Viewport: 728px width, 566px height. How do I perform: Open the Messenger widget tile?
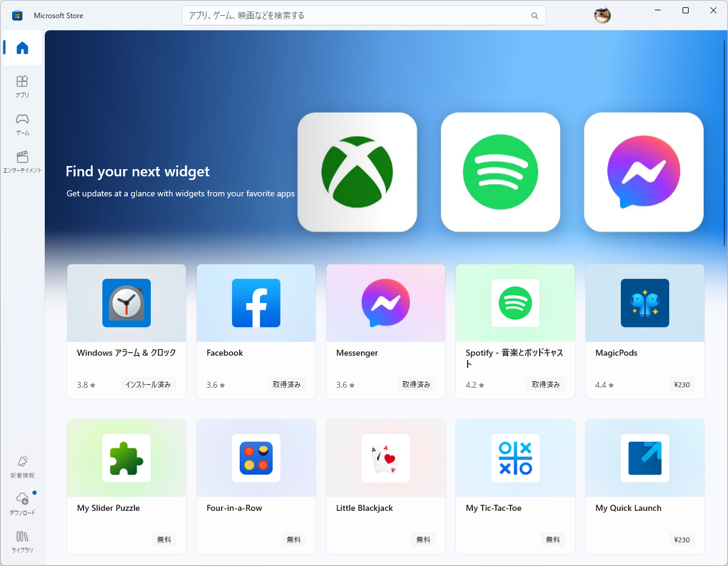pos(643,172)
